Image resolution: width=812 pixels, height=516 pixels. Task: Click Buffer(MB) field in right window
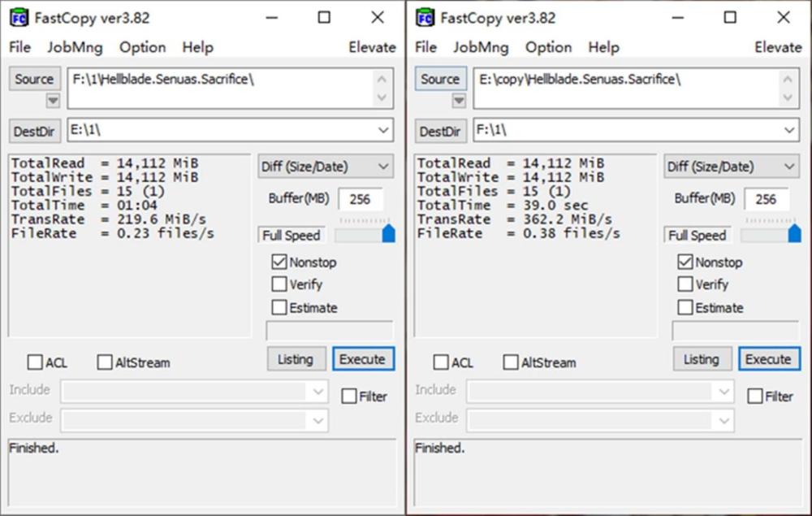click(767, 199)
